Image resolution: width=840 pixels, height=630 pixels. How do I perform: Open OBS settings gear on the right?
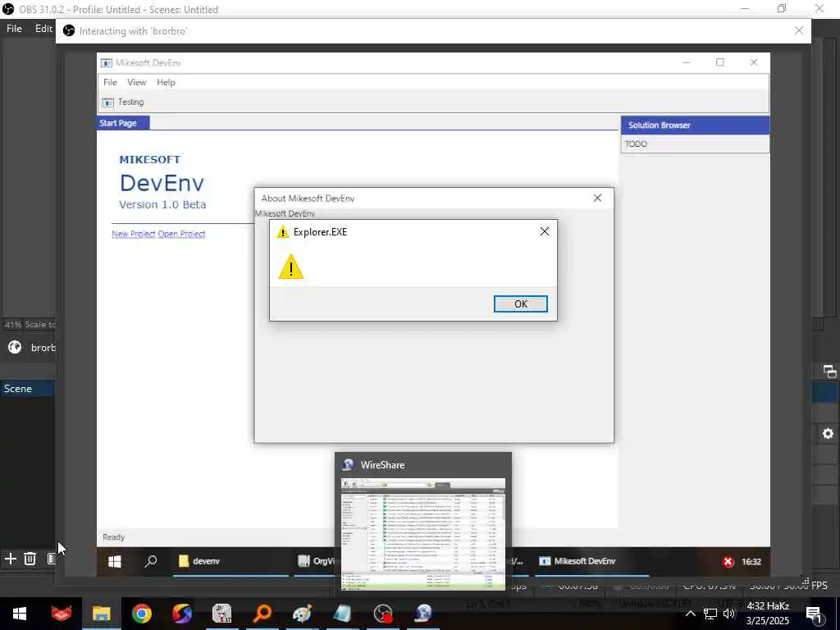coord(829,433)
